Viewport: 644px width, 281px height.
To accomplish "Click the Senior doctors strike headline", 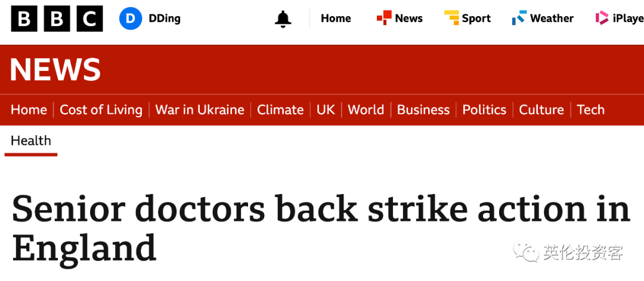I will coord(321,227).
